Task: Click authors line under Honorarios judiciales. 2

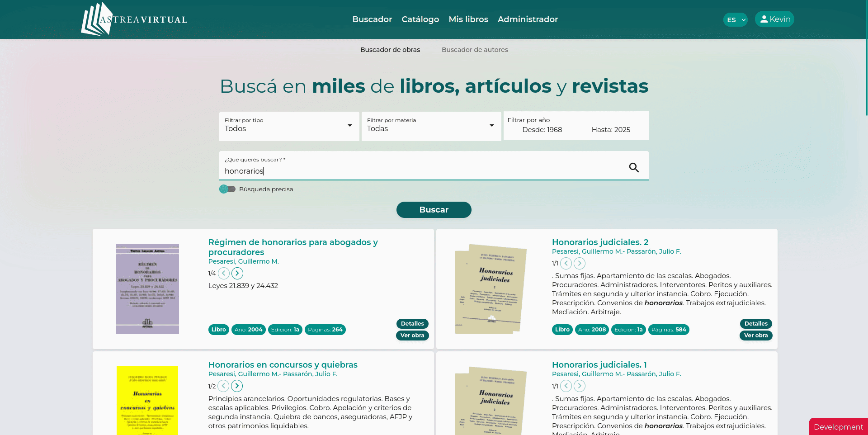Action: [617, 251]
